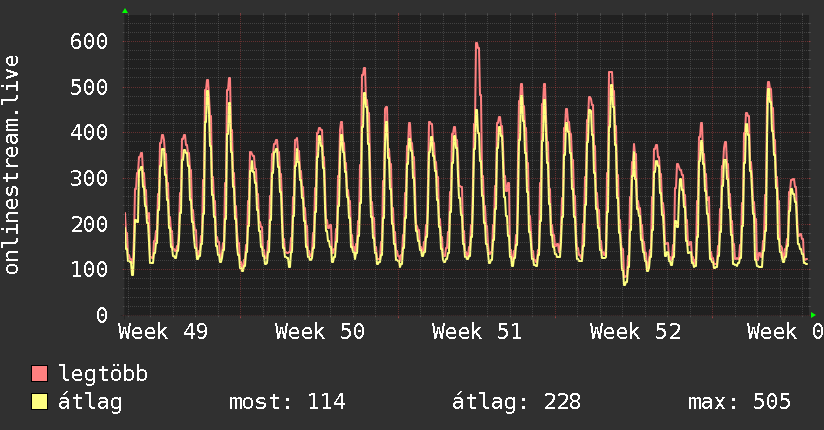Image resolution: width=824 pixels, height=430 pixels.
Task: Click the 300 y-axis value label
Action: pyautogui.click(x=89, y=178)
